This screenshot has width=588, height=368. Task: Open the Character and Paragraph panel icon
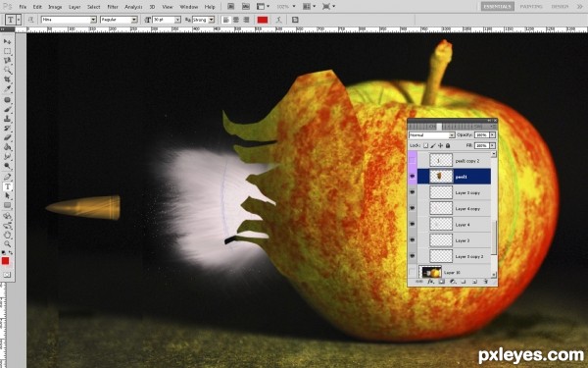click(295, 20)
